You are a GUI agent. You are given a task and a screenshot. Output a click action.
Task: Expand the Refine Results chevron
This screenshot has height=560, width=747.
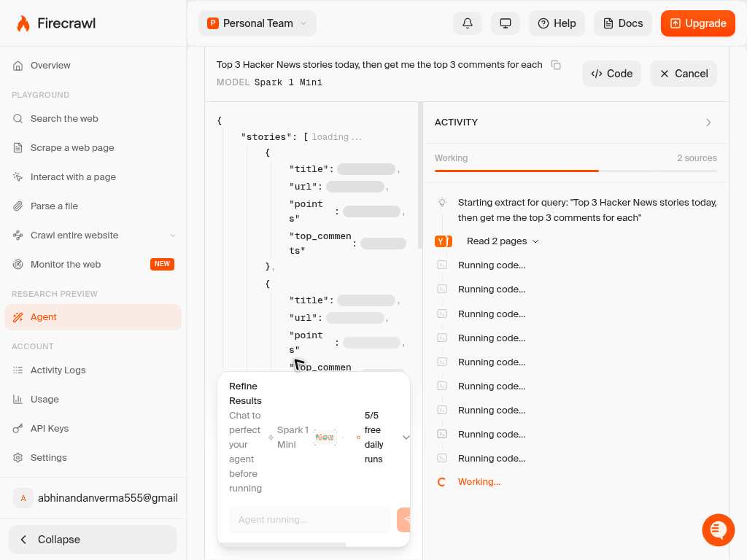click(406, 437)
